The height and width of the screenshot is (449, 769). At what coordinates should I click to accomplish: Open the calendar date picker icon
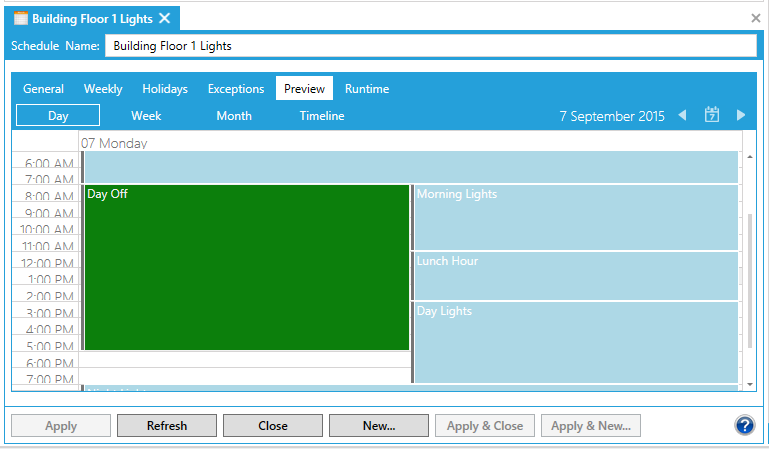tap(712, 115)
